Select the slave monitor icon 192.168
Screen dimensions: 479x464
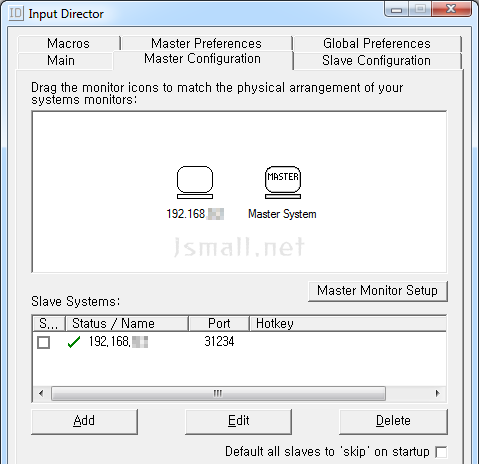tap(195, 182)
